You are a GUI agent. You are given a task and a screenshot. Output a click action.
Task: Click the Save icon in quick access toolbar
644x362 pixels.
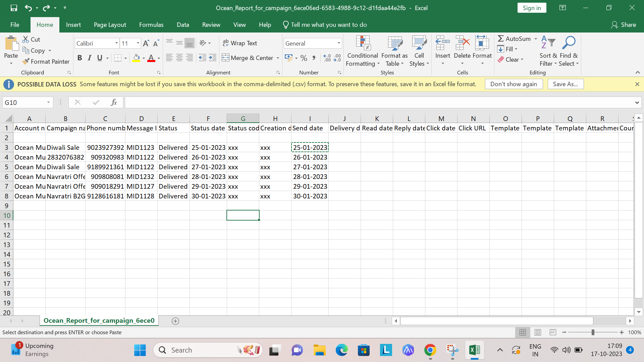[14, 8]
